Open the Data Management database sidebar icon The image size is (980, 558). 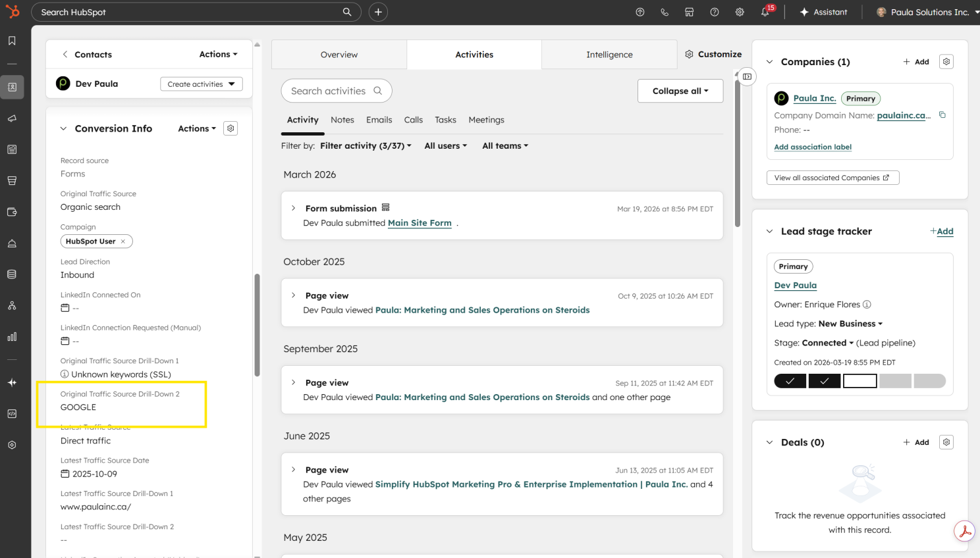[12, 274]
